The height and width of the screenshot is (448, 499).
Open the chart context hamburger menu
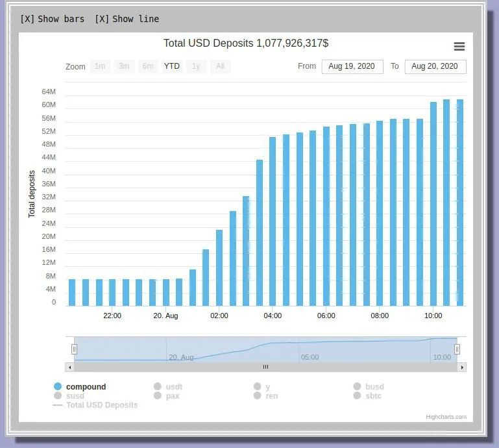coord(459,47)
